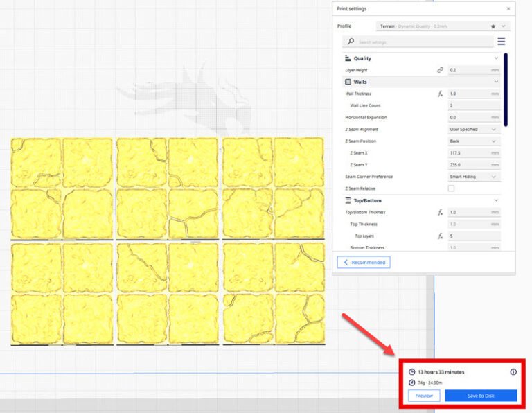
Task: Click the Wall Thickness formula icon
Action: pos(440,94)
